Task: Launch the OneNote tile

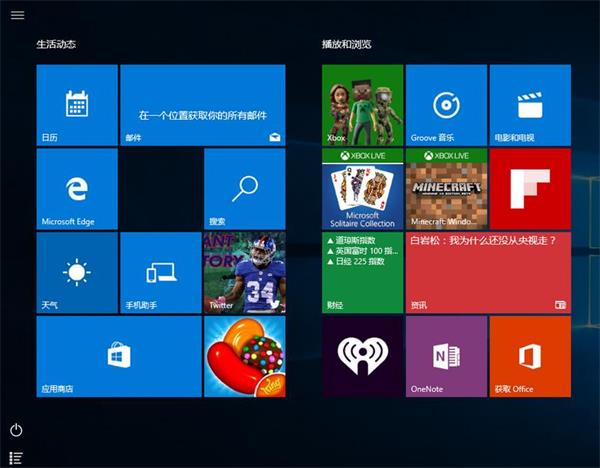Action: pos(446,356)
